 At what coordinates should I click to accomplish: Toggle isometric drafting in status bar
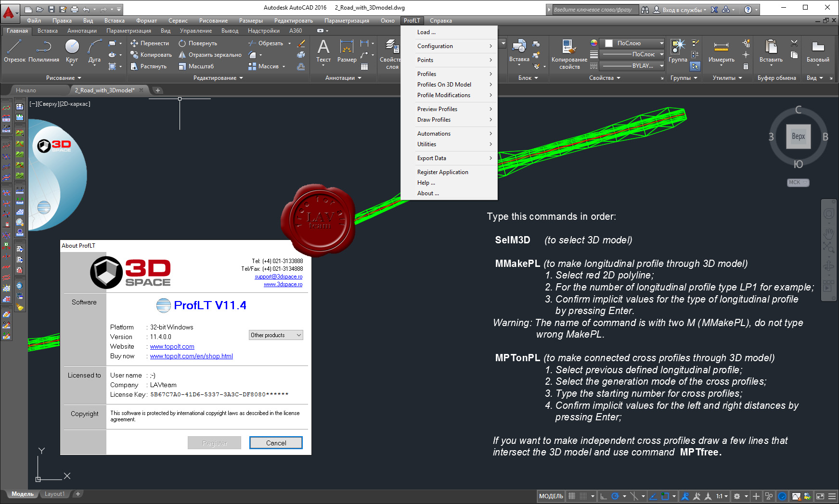634,496
